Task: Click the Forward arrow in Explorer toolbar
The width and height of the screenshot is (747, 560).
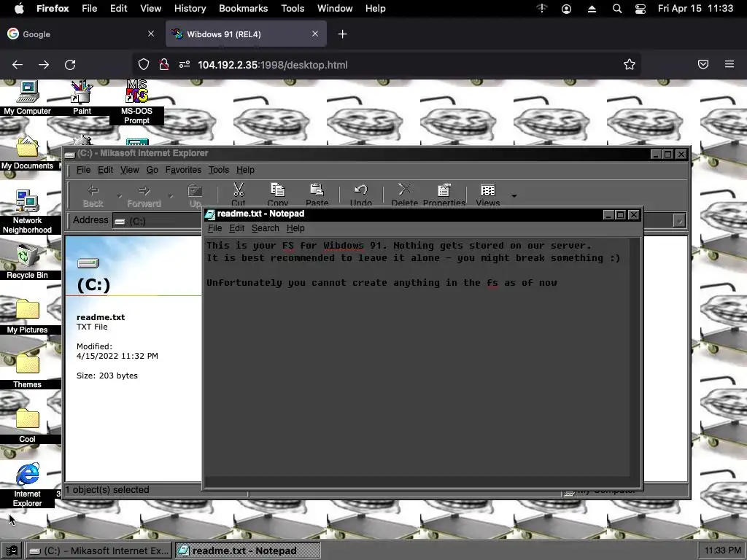Action: [144, 195]
